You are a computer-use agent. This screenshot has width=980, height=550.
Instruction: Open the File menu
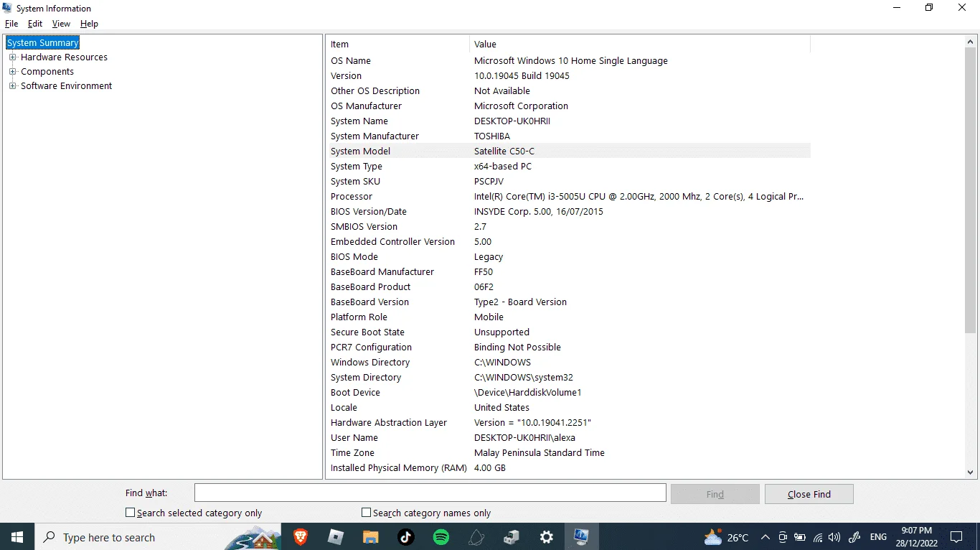coord(11,24)
